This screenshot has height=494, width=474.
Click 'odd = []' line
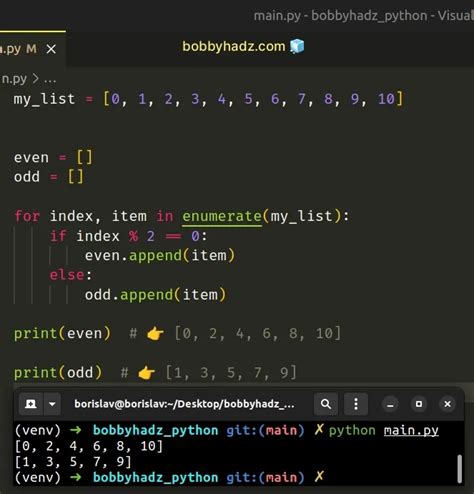point(49,177)
